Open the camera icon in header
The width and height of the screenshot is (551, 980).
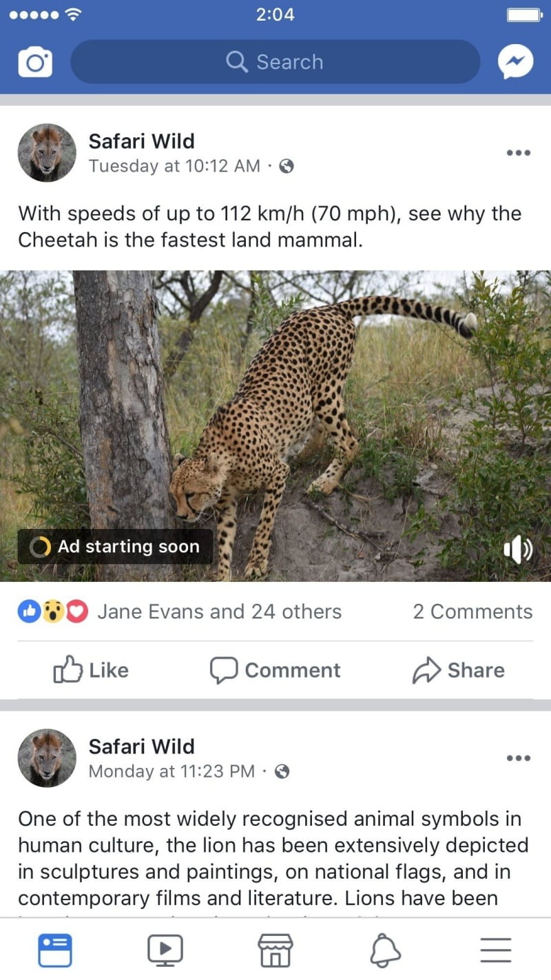pyautogui.click(x=35, y=63)
